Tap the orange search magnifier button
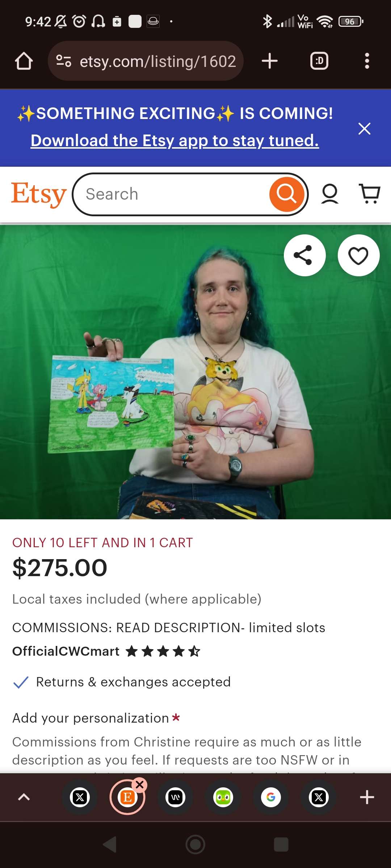Image resolution: width=391 pixels, height=868 pixels. coord(287,194)
